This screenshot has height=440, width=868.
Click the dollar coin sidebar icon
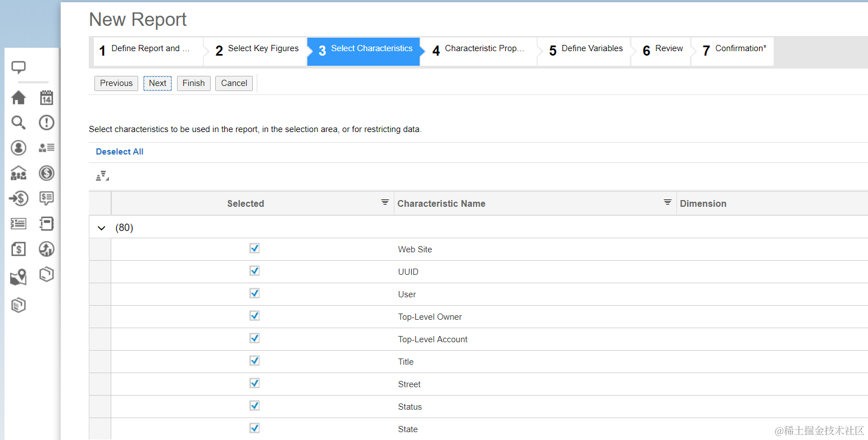coord(47,173)
